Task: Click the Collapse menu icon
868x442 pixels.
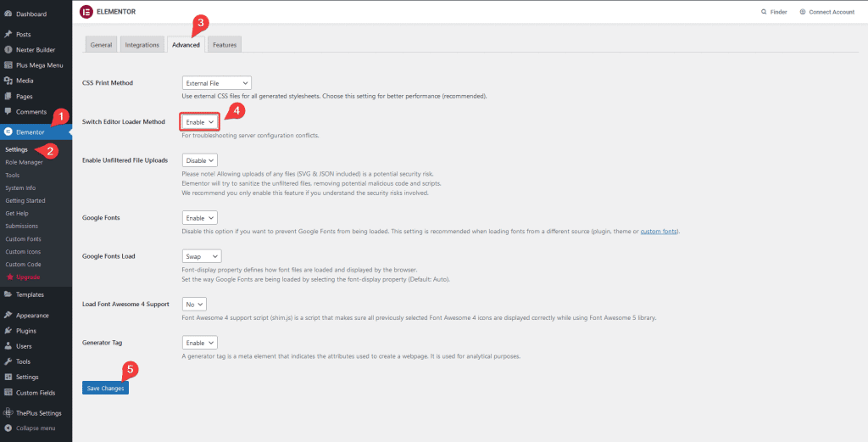Action: [x=8, y=428]
